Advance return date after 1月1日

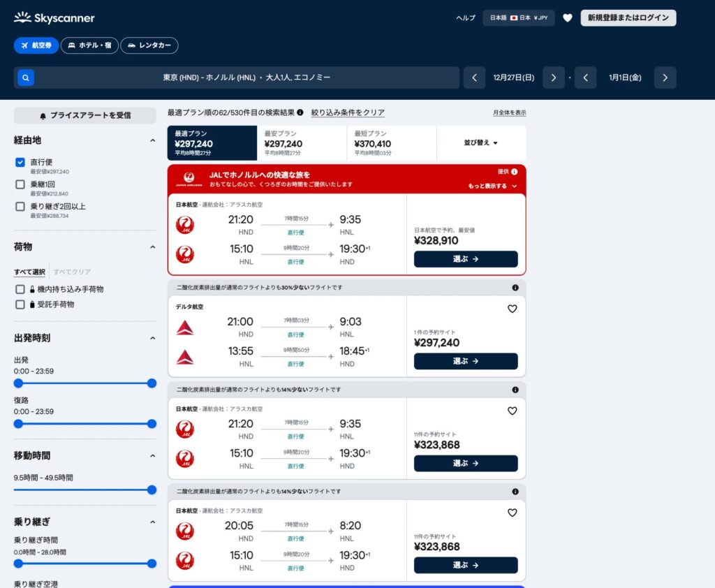point(665,78)
